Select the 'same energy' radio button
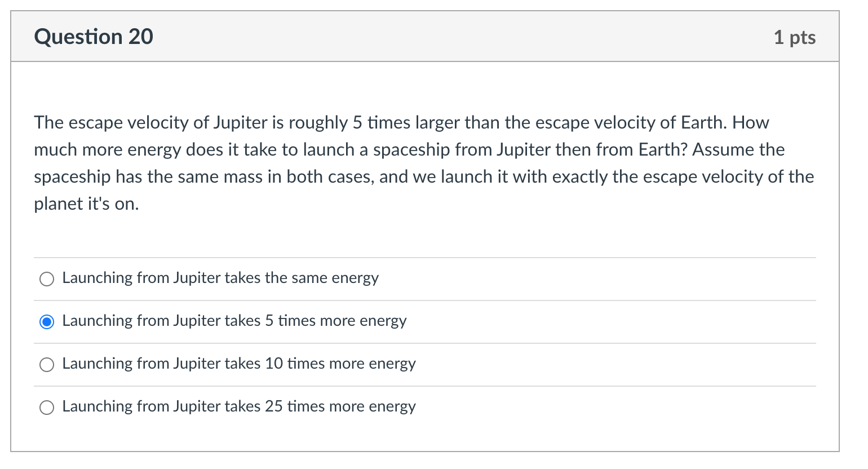This screenshot has width=868, height=469. tap(47, 279)
